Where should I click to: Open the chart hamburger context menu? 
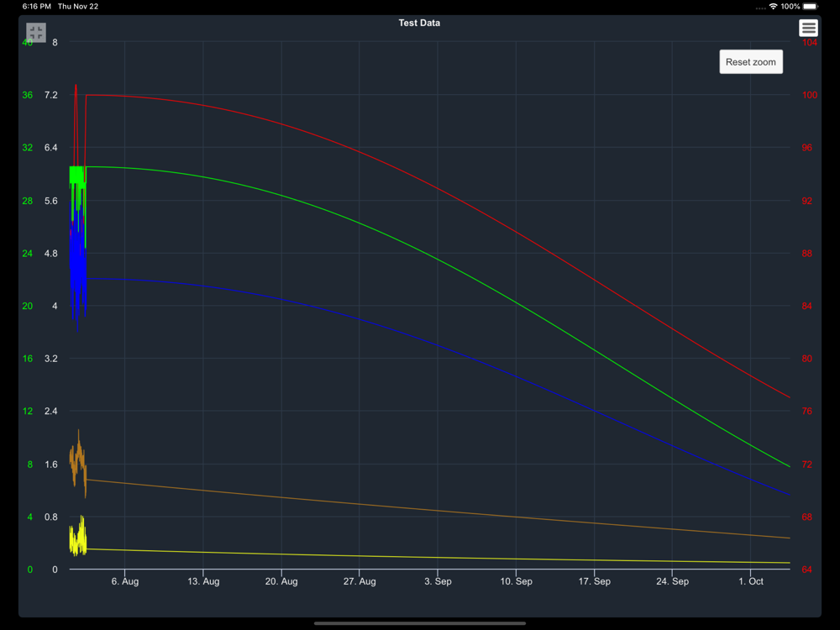tap(808, 28)
